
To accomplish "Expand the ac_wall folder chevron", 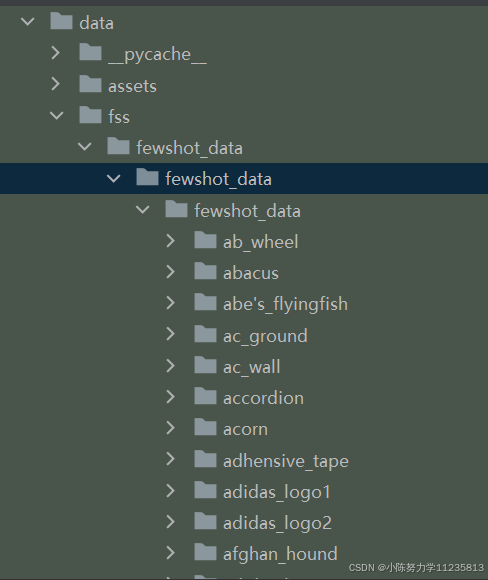I will coord(171,366).
